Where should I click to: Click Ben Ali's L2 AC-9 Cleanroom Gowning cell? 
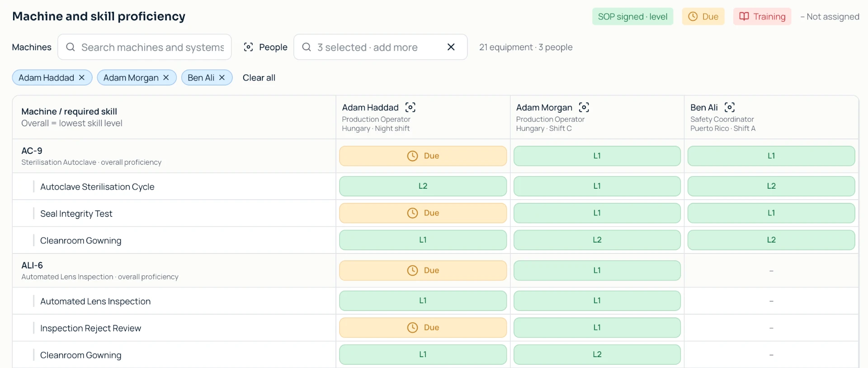[x=771, y=240]
